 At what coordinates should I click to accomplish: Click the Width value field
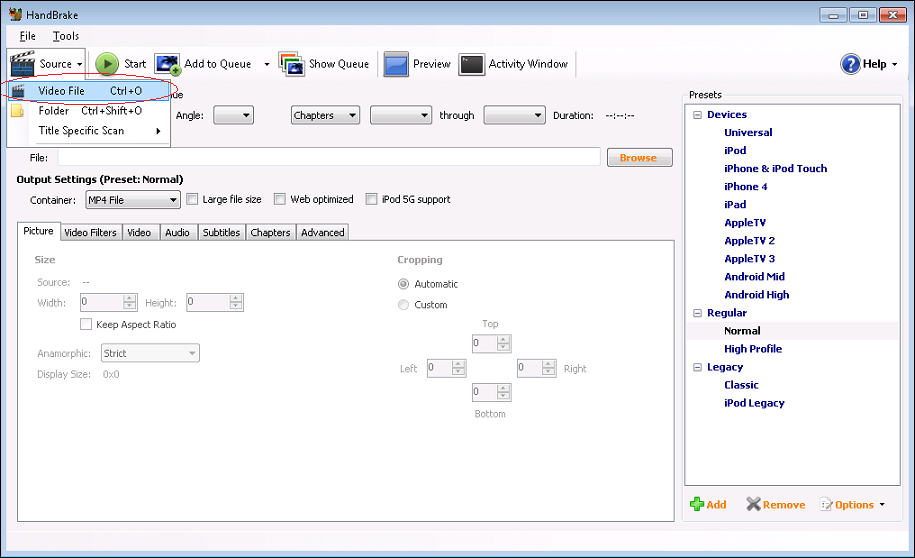[x=102, y=302]
